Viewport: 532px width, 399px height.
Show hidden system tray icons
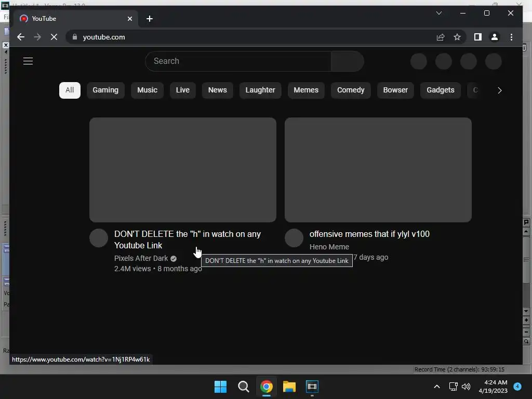point(437,387)
